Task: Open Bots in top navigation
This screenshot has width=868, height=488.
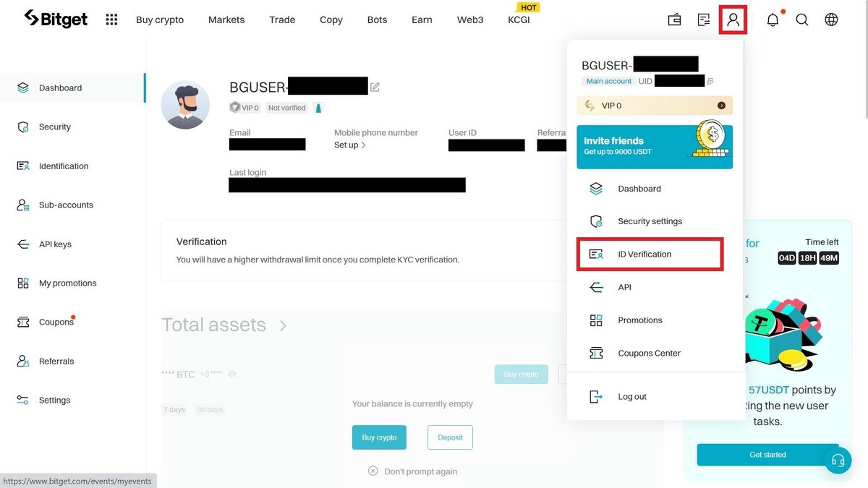Action: [x=377, y=20]
